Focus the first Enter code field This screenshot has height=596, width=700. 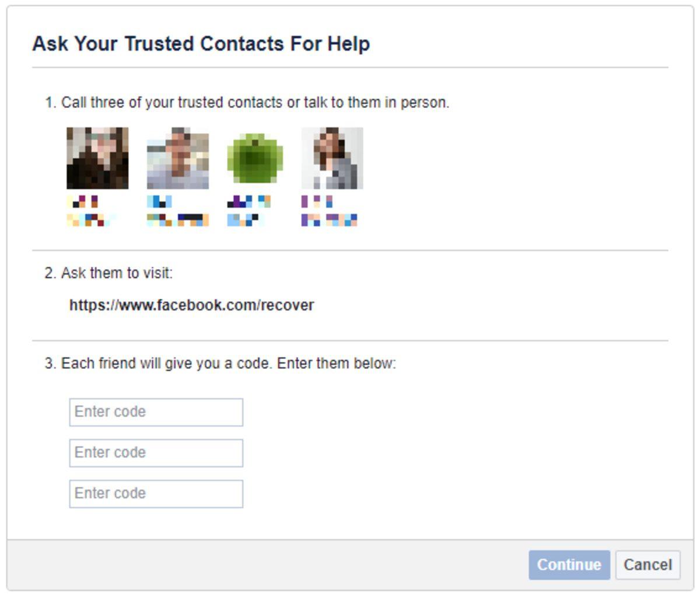click(x=156, y=412)
